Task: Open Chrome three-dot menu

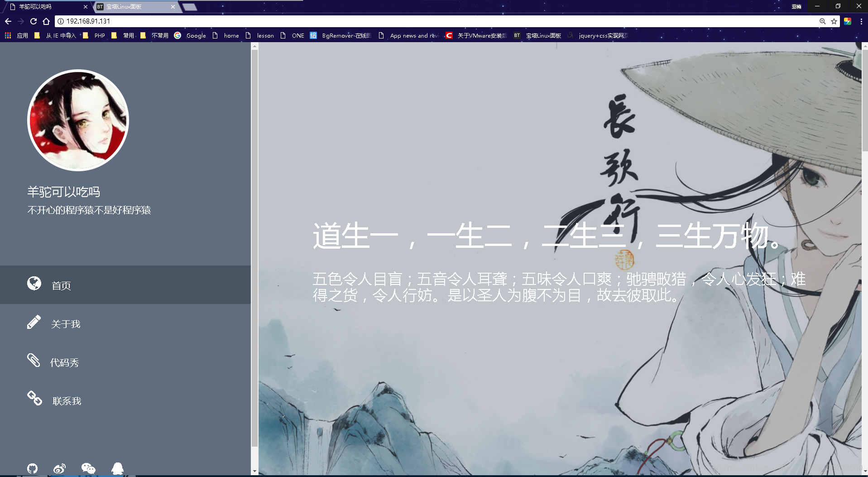Action: click(861, 21)
